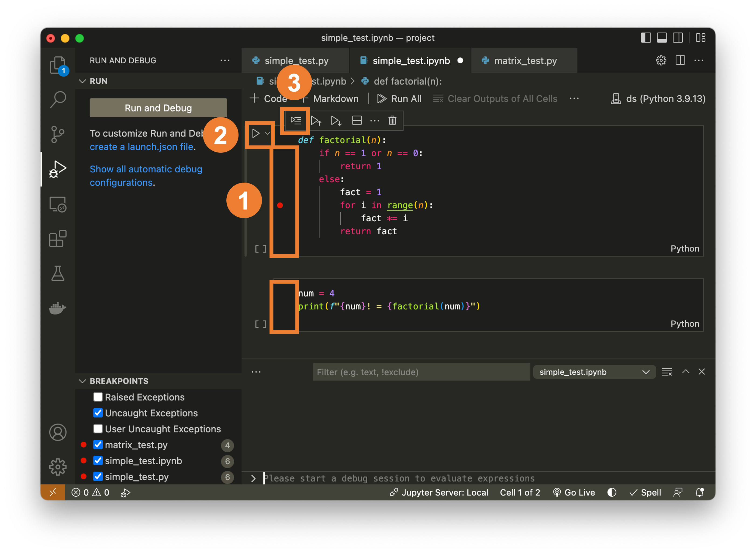The width and height of the screenshot is (756, 554).
Task: Click the errors and warnings status item
Action: click(x=90, y=492)
